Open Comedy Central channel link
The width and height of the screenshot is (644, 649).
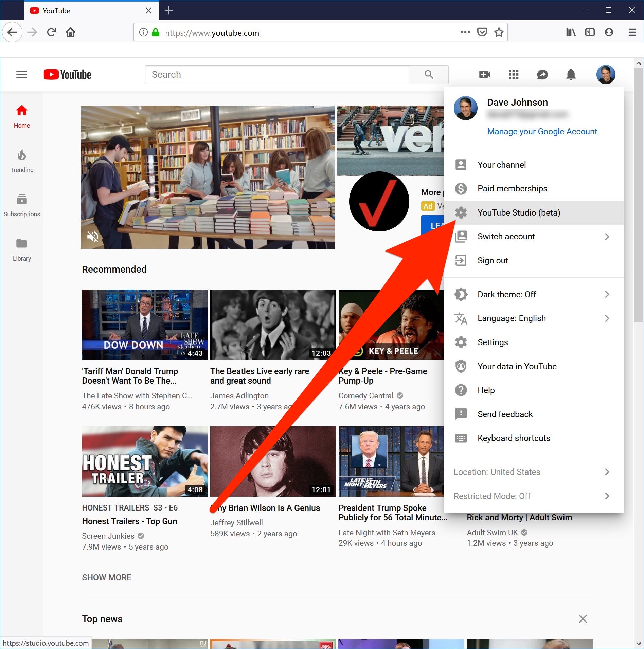click(x=366, y=396)
